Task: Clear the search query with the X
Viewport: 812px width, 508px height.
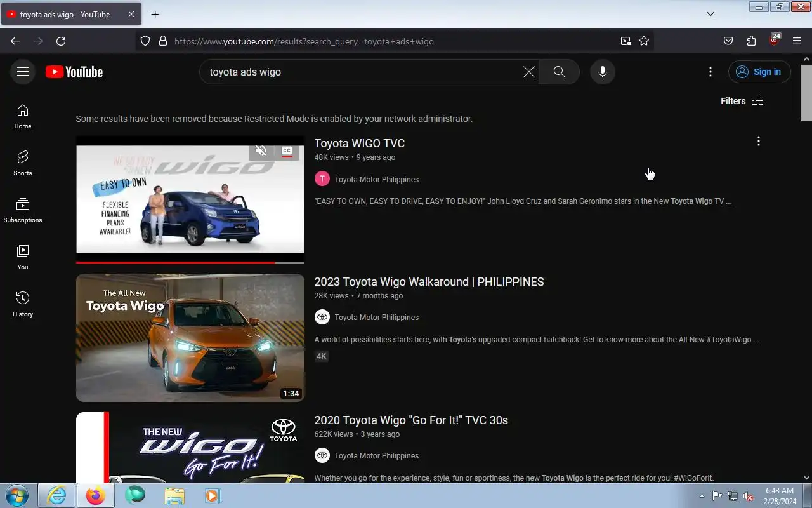Action: coord(528,72)
